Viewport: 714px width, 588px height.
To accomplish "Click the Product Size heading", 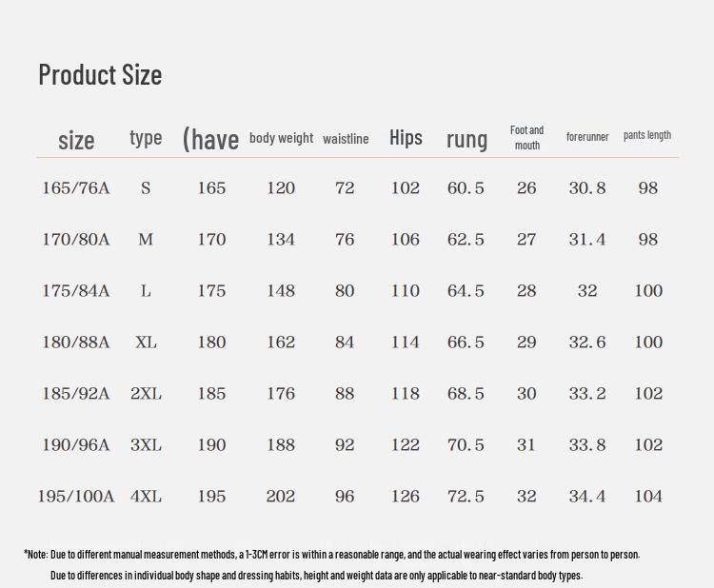I will click(100, 74).
